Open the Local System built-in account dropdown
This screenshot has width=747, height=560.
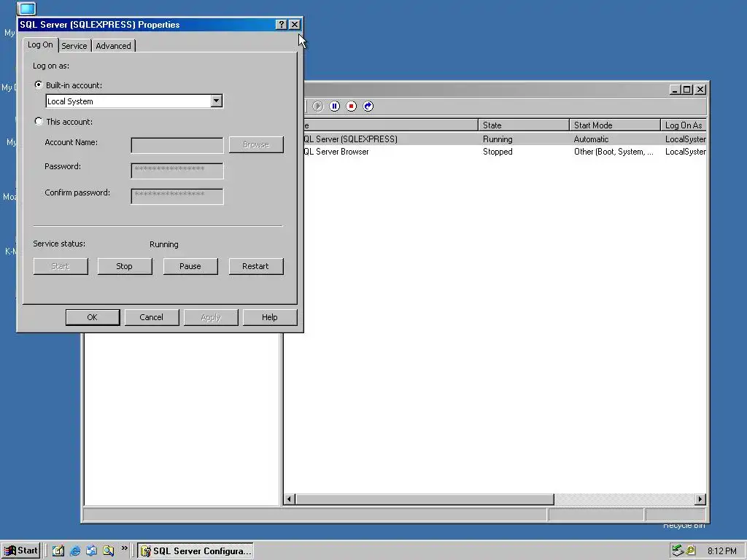(216, 101)
